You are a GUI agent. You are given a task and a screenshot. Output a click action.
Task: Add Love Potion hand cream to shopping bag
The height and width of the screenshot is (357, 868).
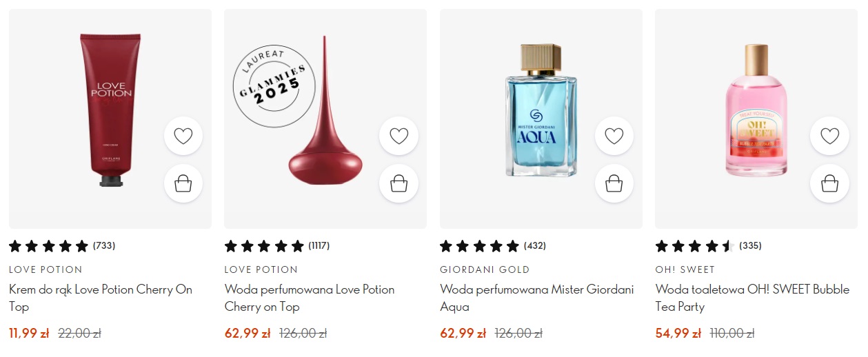pyautogui.click(x=183, y=183)
